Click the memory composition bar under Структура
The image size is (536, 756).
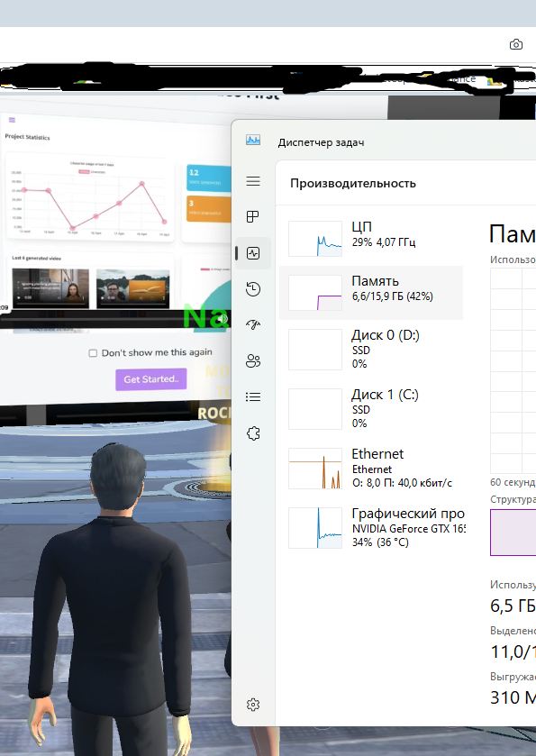point(513,533)
